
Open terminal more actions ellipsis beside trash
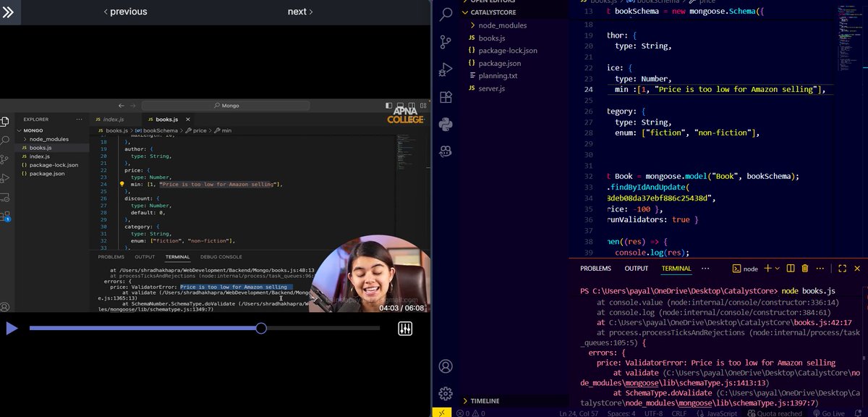pos(820,269)
